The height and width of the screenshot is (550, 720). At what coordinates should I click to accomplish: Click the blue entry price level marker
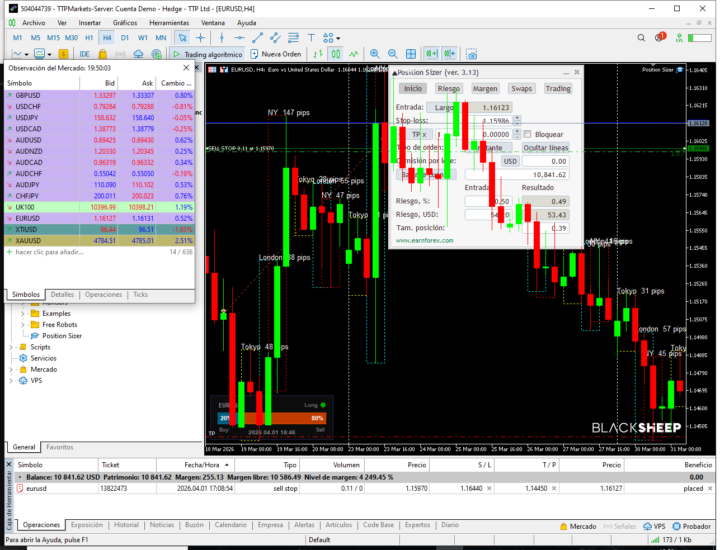[x=698, y=123]
